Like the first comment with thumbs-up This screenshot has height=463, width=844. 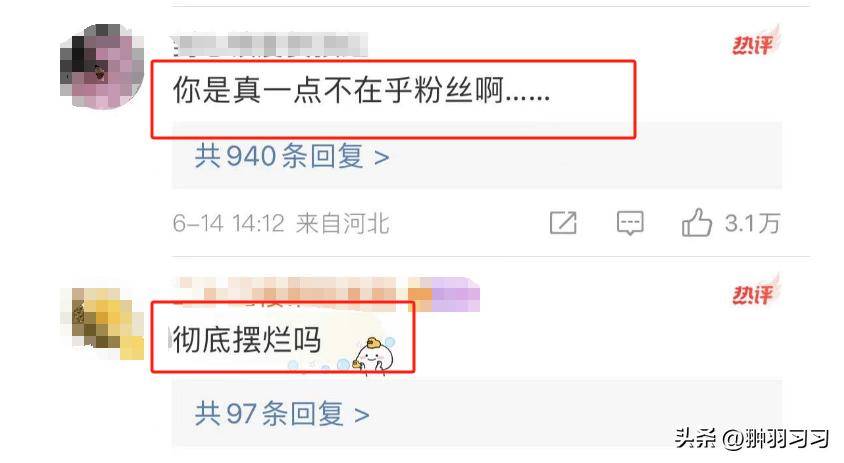697,222
